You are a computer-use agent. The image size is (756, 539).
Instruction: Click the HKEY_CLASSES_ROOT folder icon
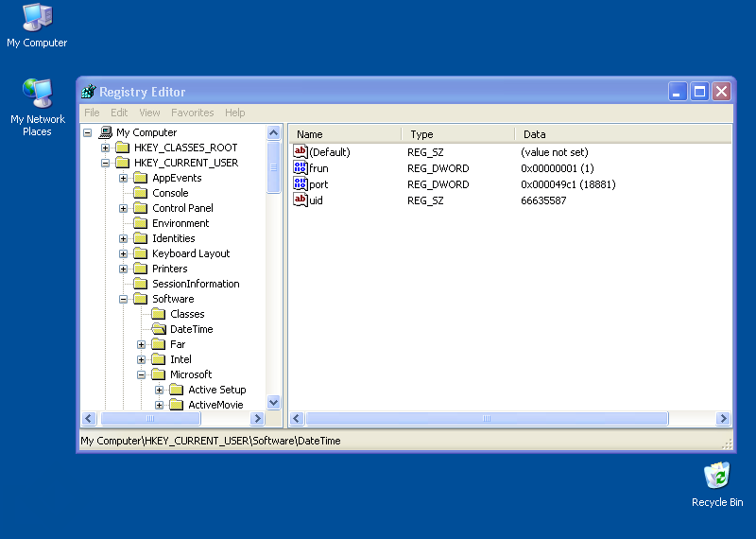(x=123, y=148)
